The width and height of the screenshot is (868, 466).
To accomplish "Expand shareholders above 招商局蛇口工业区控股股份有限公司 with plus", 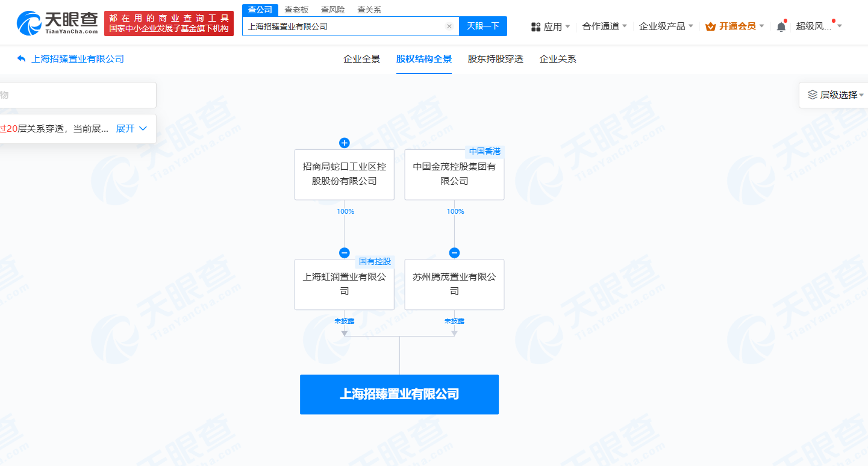I will click(x=344, y=143).
